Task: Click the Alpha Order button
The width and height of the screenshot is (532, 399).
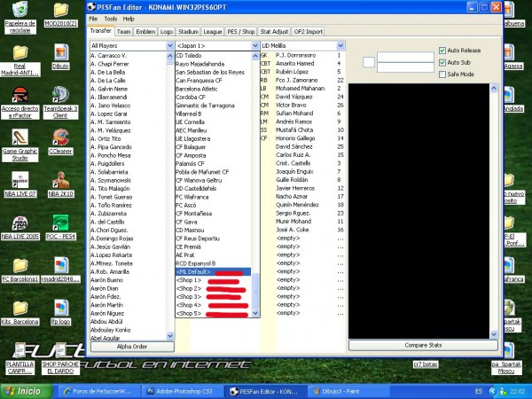Action: pos(132,347)
